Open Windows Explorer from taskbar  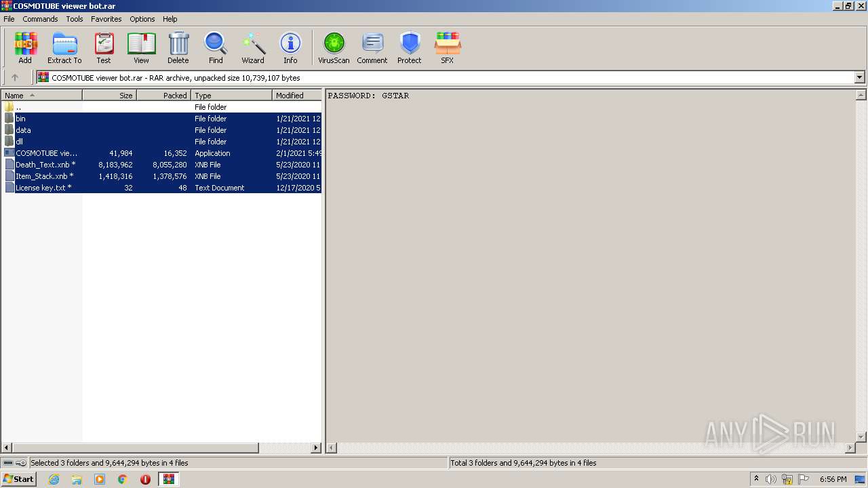[77, 479]
